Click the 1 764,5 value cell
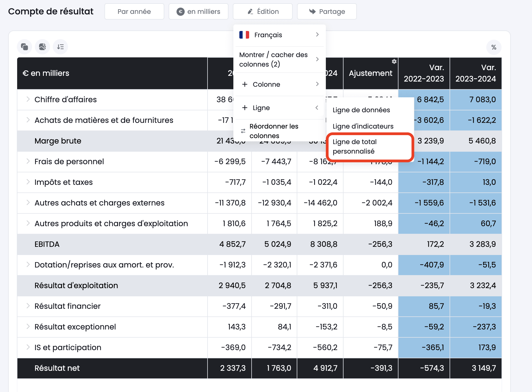This screenshot has height=392, width=532. coord(274,223)
